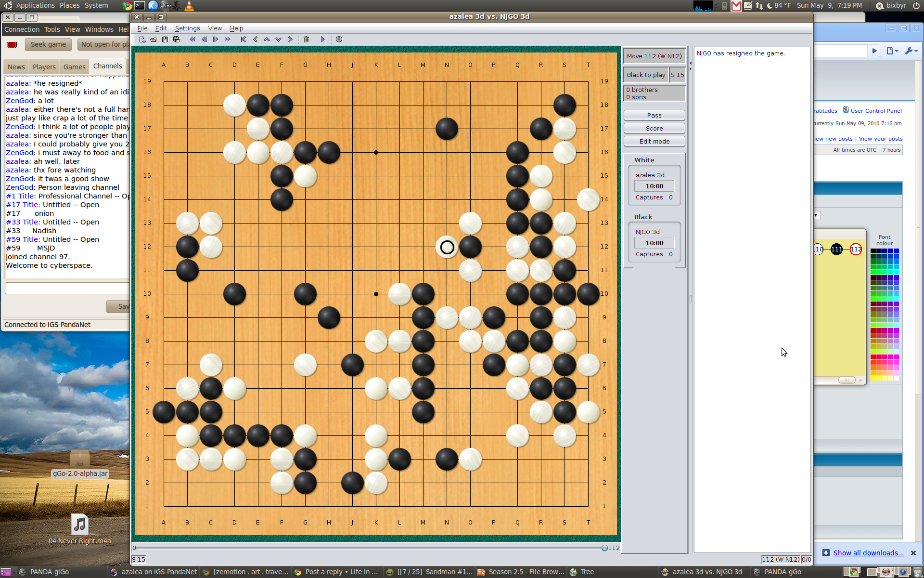Jump to first move with rewind icon

(x=192, y=39)
